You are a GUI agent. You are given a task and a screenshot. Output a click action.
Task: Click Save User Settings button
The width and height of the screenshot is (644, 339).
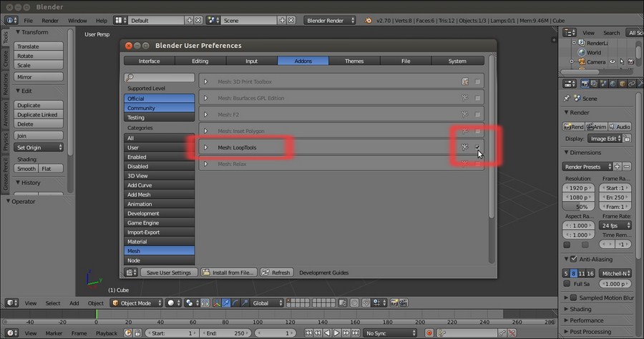[169, 272]
